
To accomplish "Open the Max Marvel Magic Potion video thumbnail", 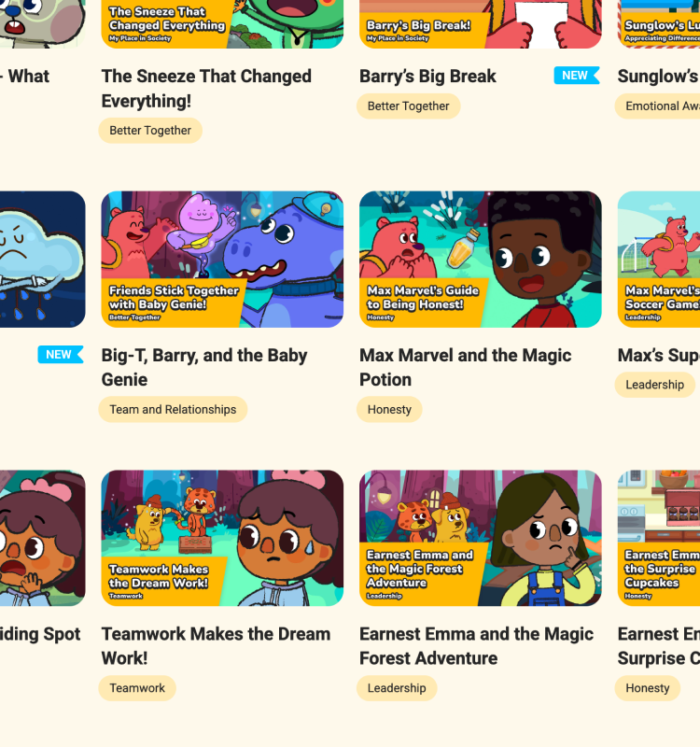I will pyautogui.click(x=480, y=260).
